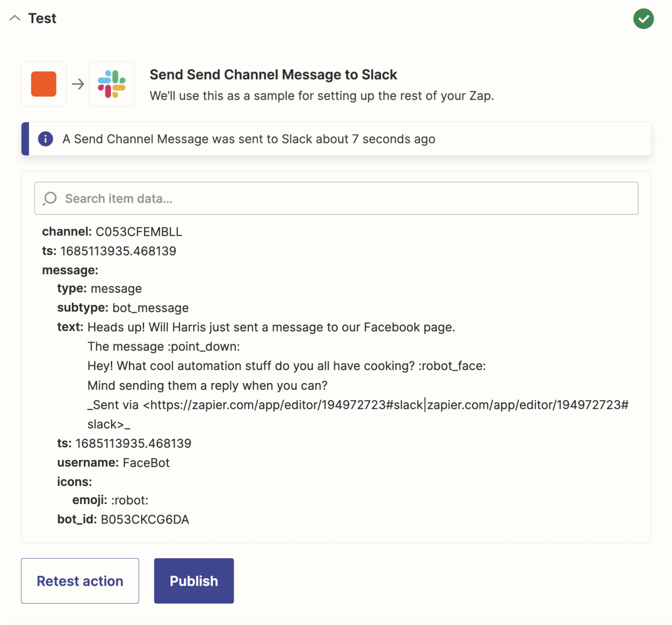Image resolution: width=672 pixels, height=625 pixels.
Task: Click the magnifying glass search icon
Action: (50, 198)
